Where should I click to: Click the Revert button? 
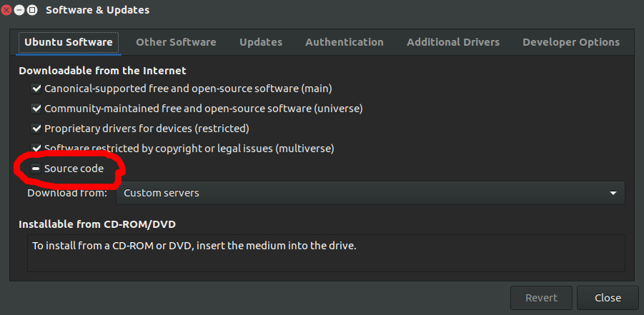(541, 298)
